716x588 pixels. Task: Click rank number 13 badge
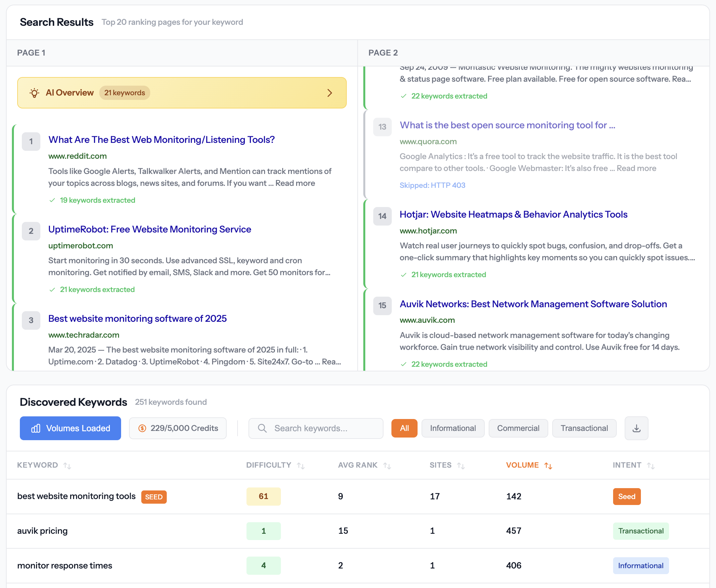(382, 127)
